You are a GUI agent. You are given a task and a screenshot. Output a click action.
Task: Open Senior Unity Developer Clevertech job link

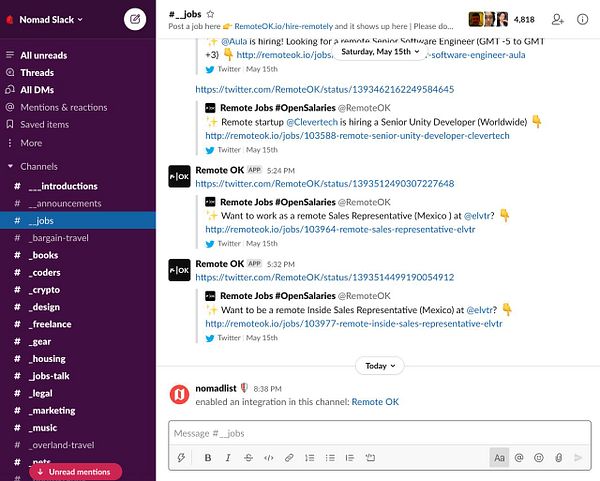coord(357,136)
